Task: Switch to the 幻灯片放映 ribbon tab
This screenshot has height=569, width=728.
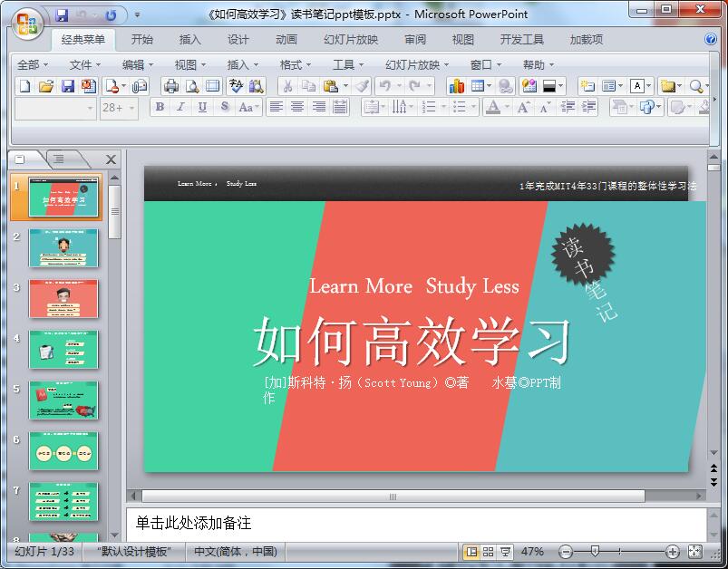Action: [x=351, y=40]
